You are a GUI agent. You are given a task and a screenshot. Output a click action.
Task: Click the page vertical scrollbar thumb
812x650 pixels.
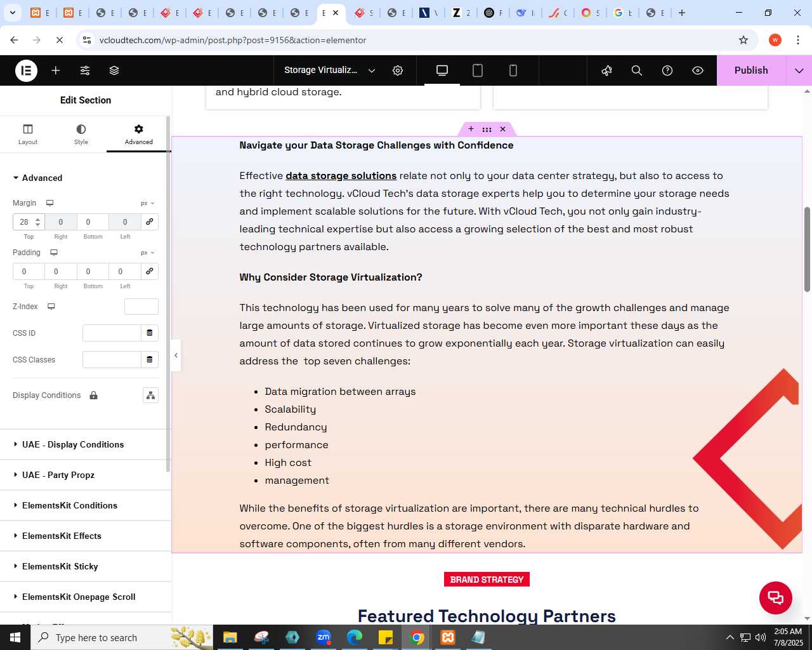(807, 249)
